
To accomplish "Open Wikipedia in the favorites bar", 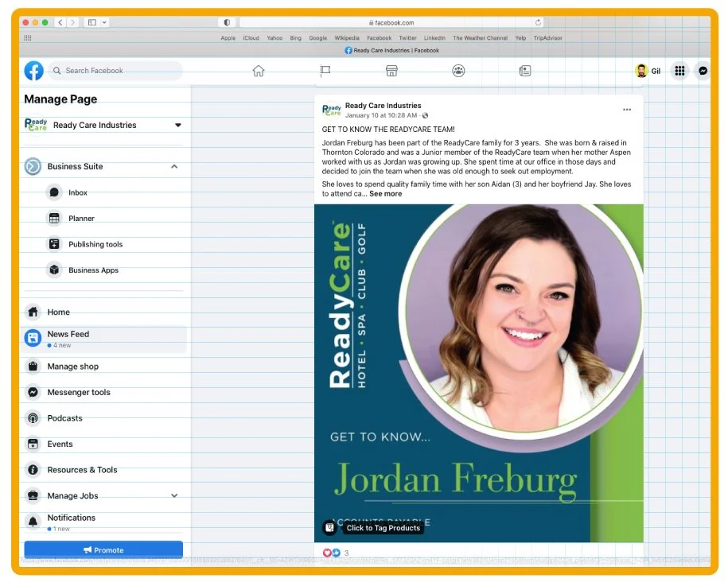I will point(347,38).
